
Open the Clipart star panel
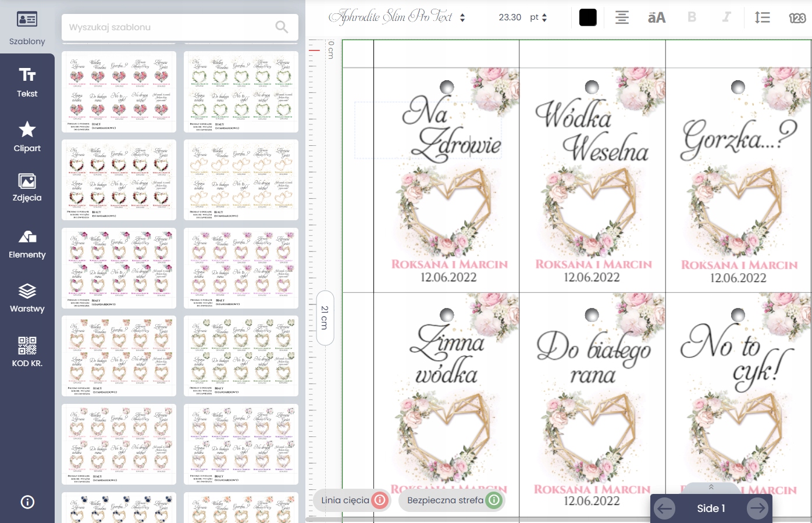pos(27,137)
